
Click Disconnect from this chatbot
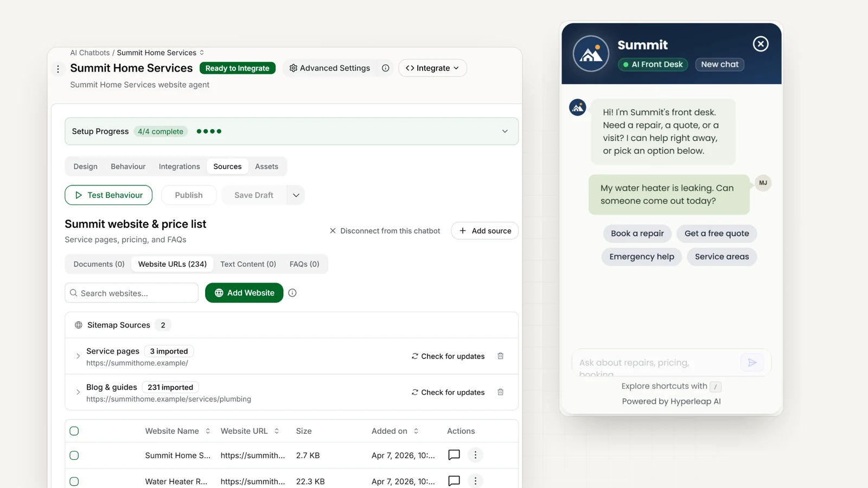[385, 231]
